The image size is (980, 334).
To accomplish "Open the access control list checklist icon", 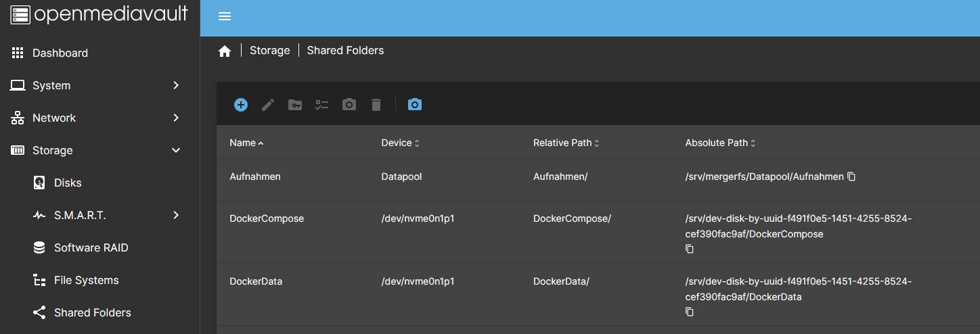I will pyautogui.click(x=322, y=105).
